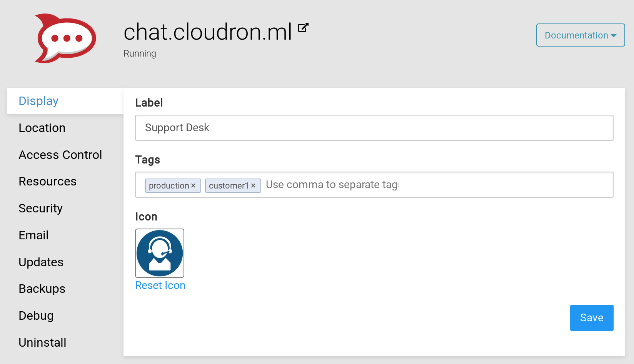The height and width of the screenshot is (364, 634).
Task: Go to the Uninstall section
Action: click(42, 342)
